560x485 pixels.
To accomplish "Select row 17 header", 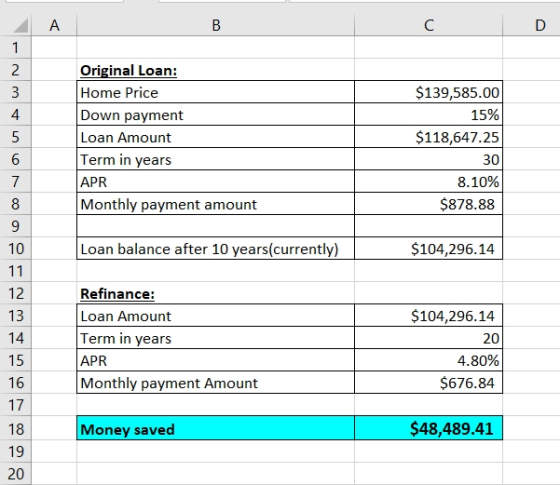I will 16,405.
